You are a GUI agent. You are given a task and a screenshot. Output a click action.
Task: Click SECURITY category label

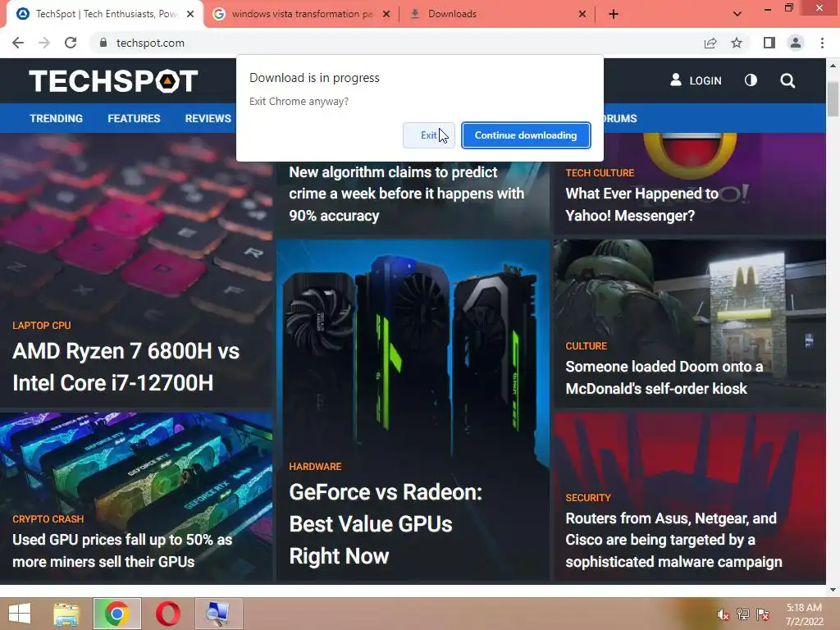point(587,498)
